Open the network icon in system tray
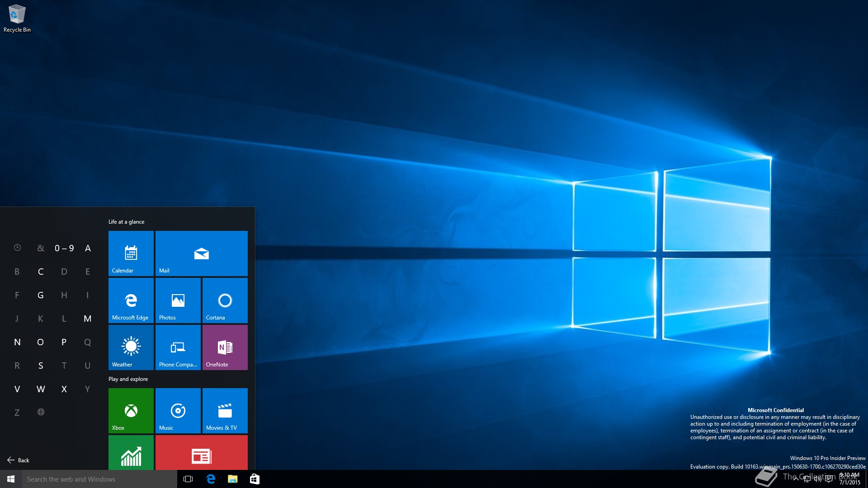Screen dimensions: 868x488 pos(807,479)
